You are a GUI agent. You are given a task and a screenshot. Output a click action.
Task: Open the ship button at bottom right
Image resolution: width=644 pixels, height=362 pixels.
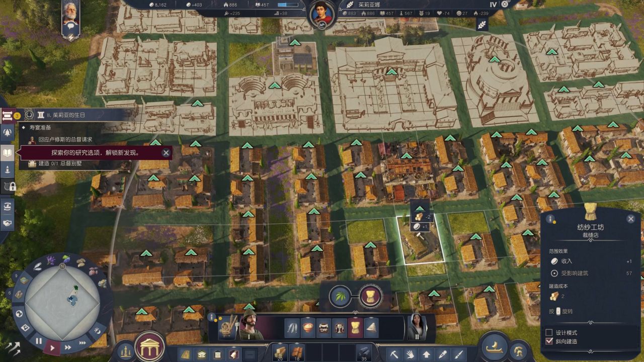[x=495, y=346]
